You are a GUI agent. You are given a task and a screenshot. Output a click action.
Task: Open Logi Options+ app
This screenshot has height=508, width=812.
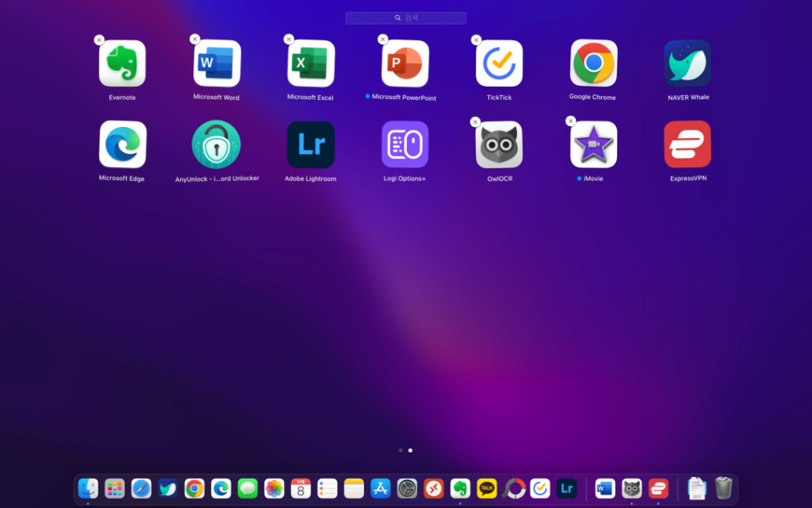click(405, 145)
